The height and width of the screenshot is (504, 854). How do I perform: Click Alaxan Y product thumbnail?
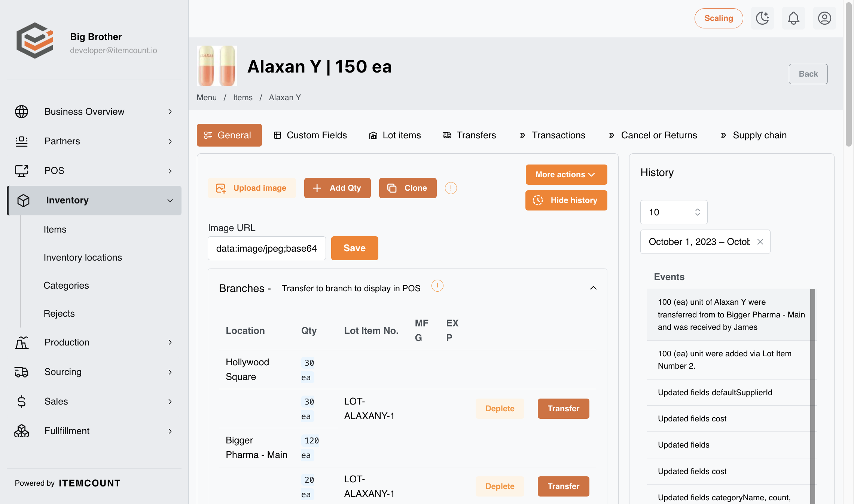coord(217,66)
